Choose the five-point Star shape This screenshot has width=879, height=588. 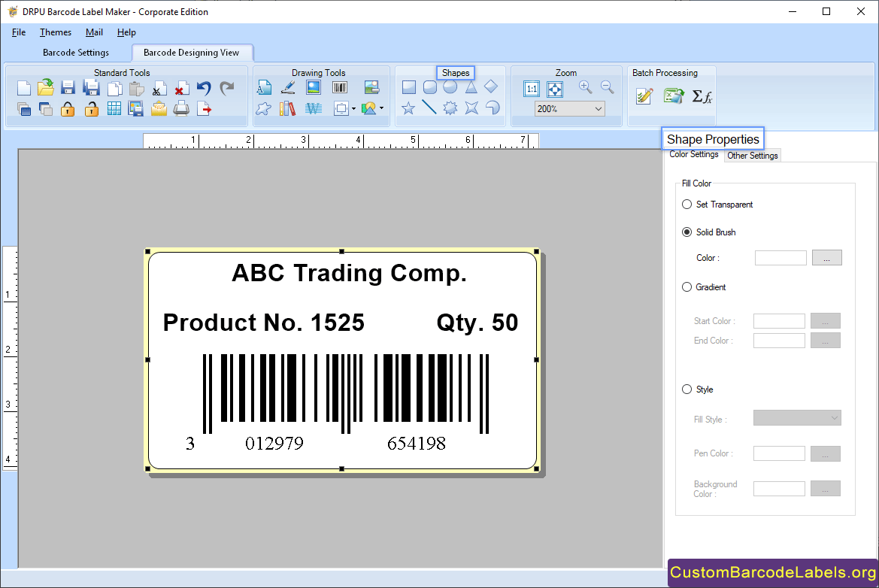[408, 108]
